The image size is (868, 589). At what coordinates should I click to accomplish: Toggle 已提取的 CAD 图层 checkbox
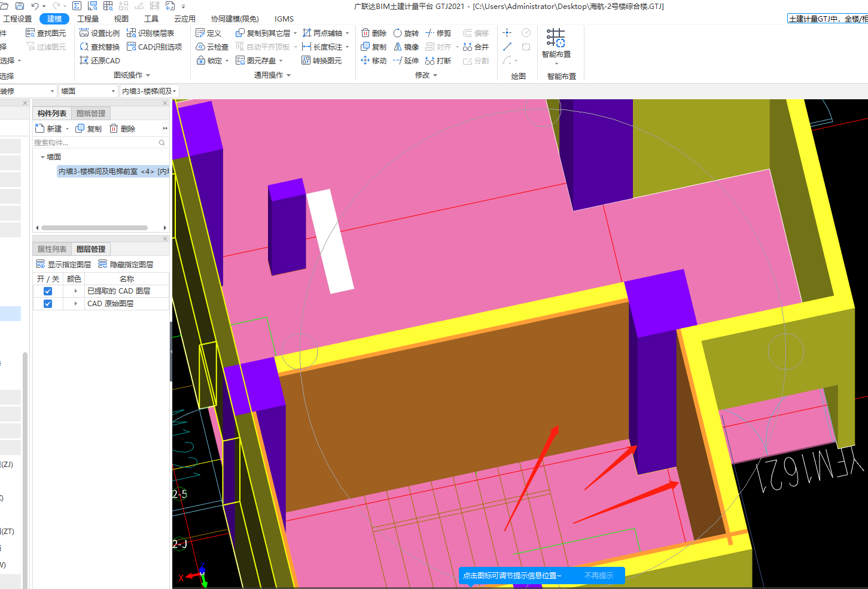(x=48, y=291)
